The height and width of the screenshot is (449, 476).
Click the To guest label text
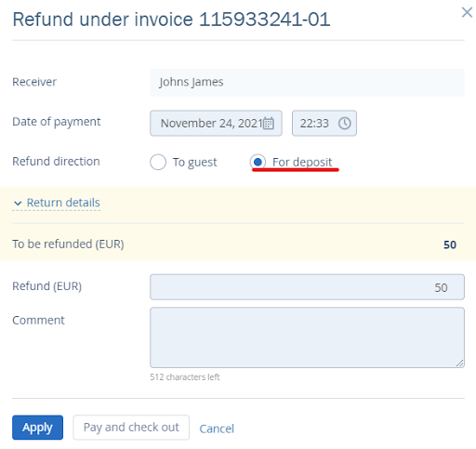tap(195, 162)
